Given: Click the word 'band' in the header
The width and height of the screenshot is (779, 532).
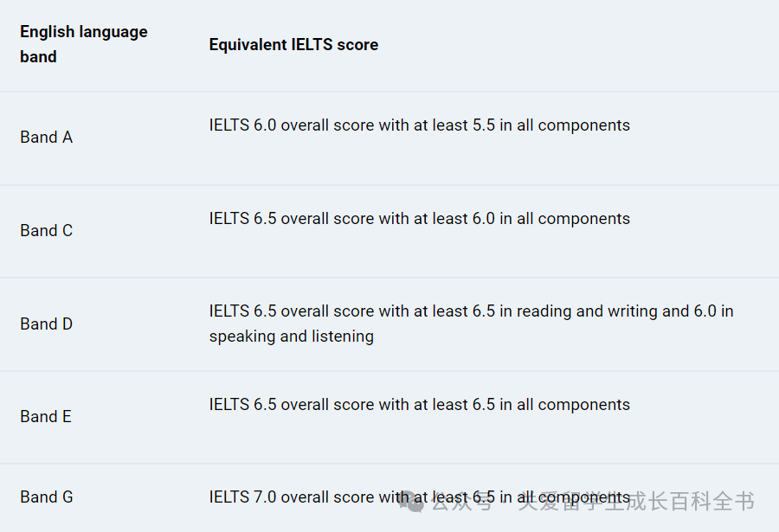Looking at the screenshot, I should pyautogui.click(x=38, y=56).
